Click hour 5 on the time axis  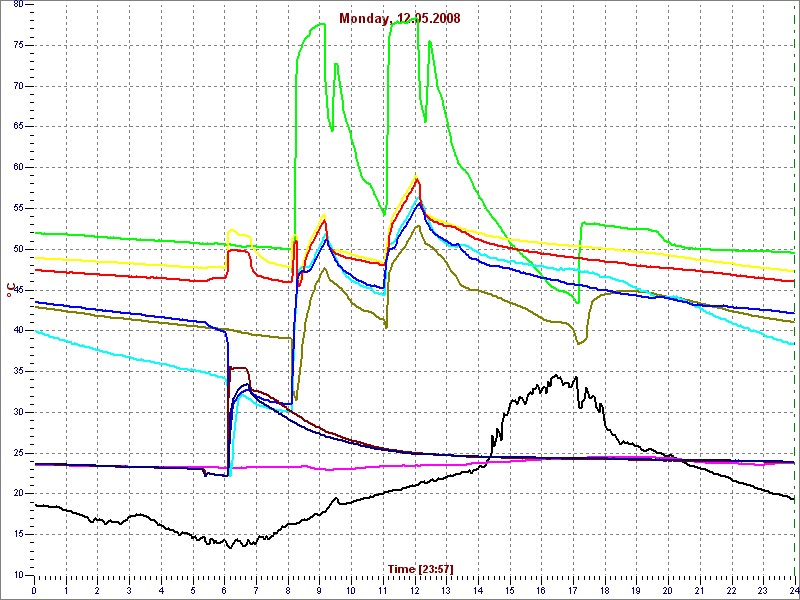(193, 590)
